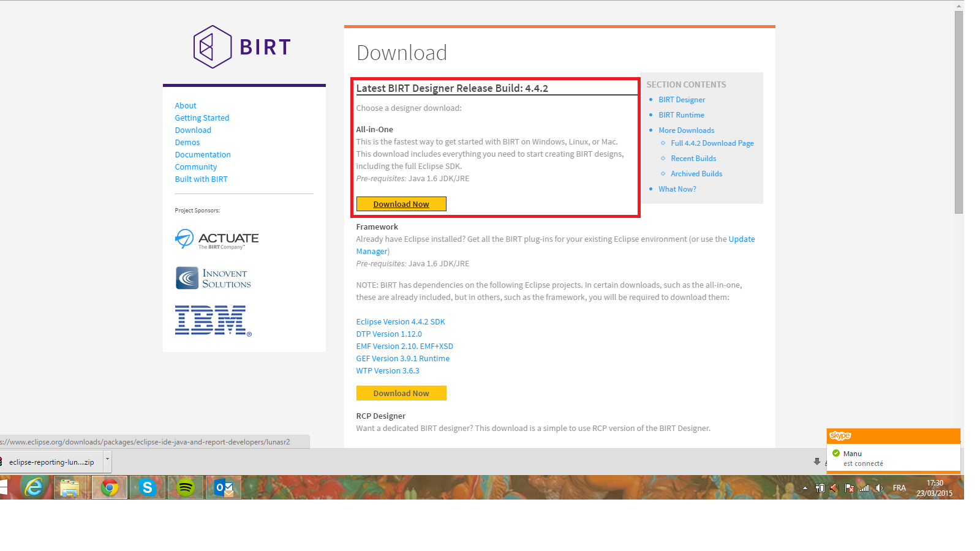Open Recent Builds link
Viewport: 980px width, 551px height.
click(693, 158)
